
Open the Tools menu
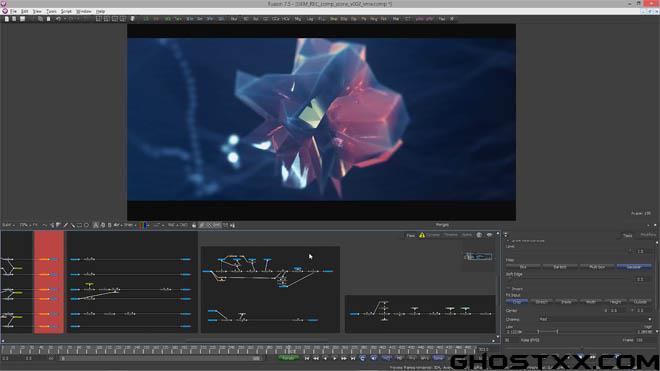(51, 11)
